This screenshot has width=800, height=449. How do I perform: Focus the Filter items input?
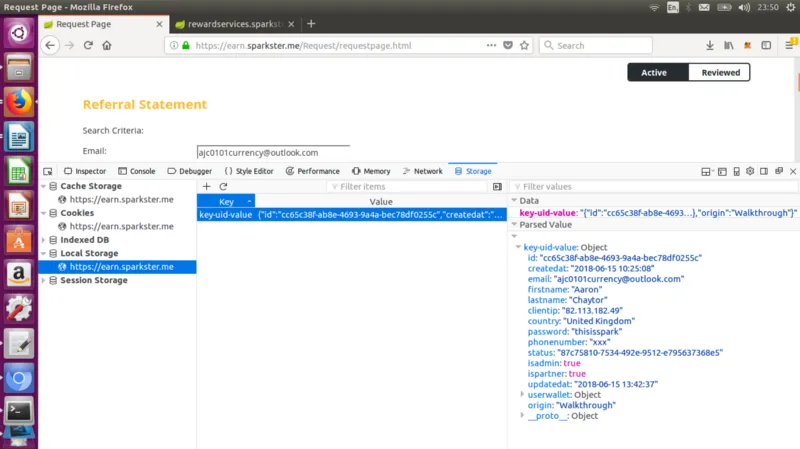pyautogui.click(x=407, y=187)
